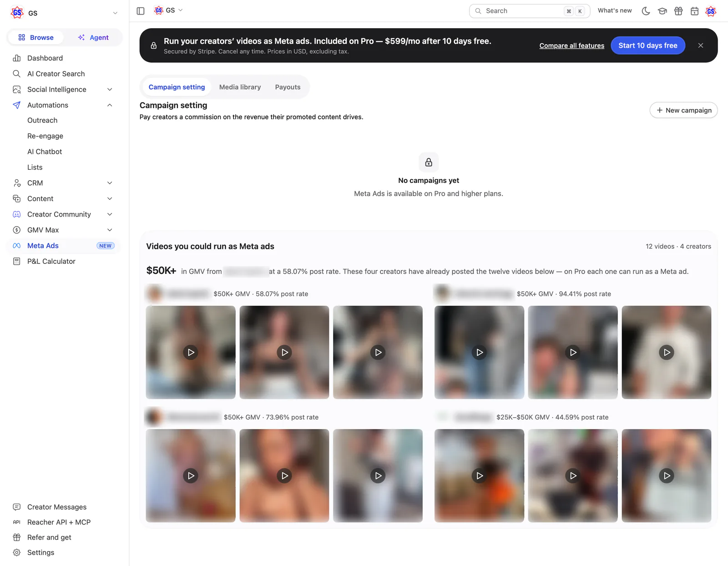Screen dimensions: 728x566
Task: Select the Campaign setting tab
Action: click(177, 87)
